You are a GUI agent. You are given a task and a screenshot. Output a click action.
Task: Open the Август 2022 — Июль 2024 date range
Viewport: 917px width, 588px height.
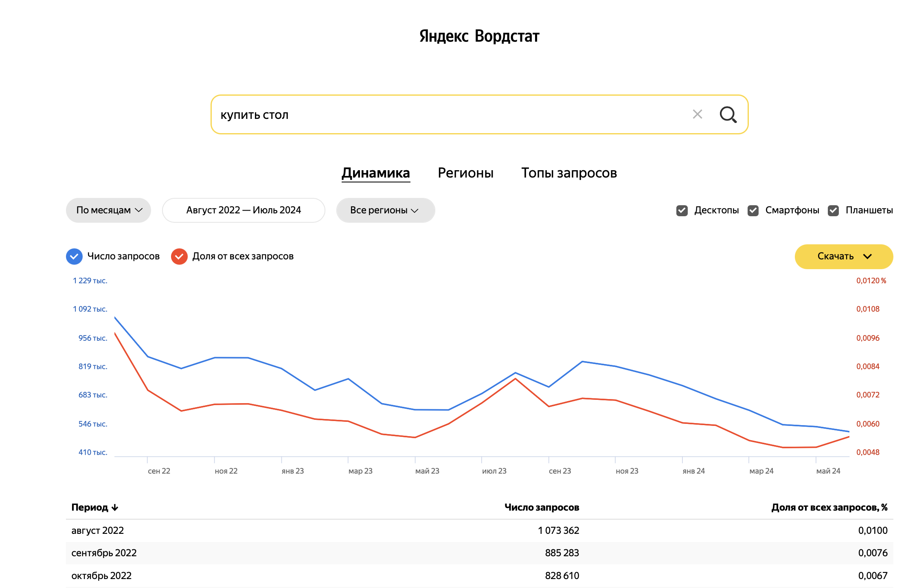tap(244, 210)
